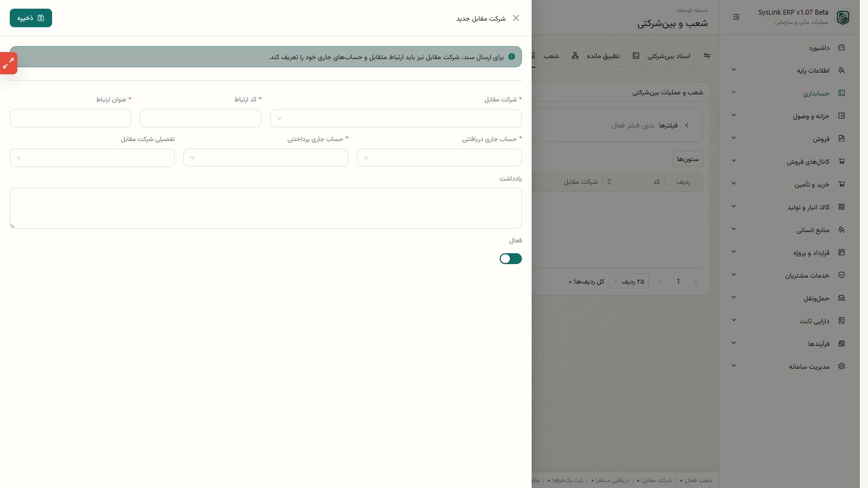Image resolution: width=868 pixels, height=488 pixels.
Task: Click the دارایی ثابت asset icon
Action: click(841, 321)
